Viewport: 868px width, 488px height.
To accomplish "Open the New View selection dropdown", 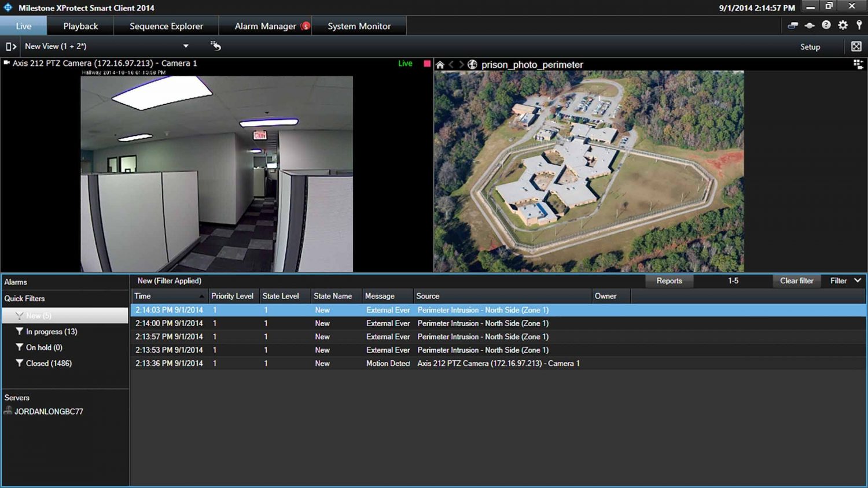I will pos(185,46).
